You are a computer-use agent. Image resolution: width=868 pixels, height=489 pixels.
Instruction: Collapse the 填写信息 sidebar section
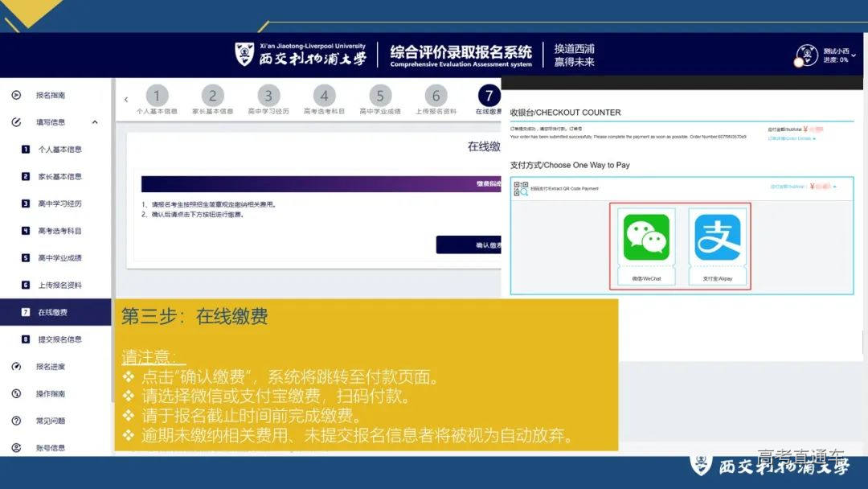(x=95, y=121)
